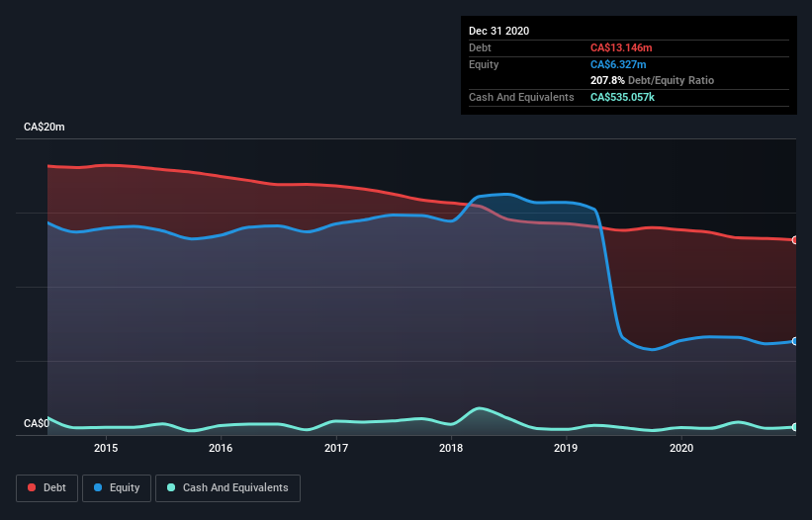This screenshot has width=812, height=520.
Task: Toggle Cash And Equivalents legend button
Action: 227,488
